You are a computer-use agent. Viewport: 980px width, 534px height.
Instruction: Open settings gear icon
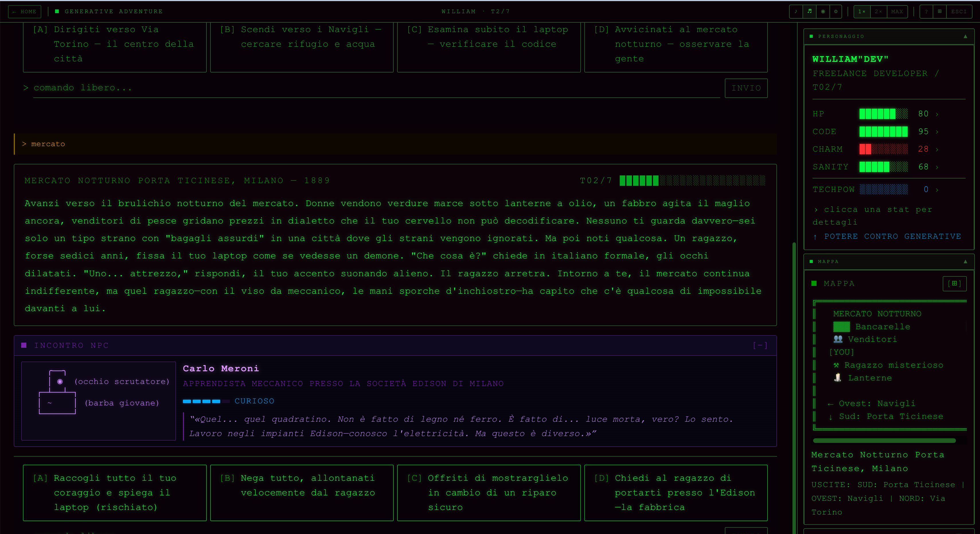pos(836,11)
